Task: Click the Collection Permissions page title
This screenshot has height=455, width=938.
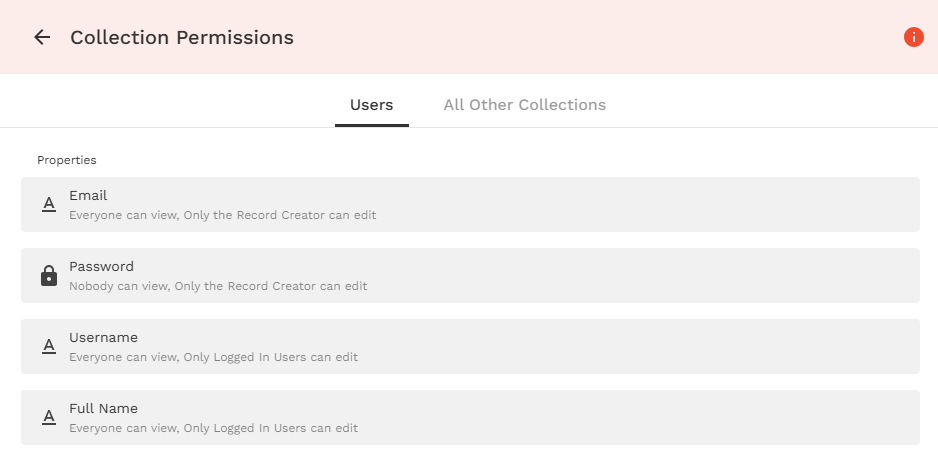Action: pyautogui.click(x=182, y=38)
